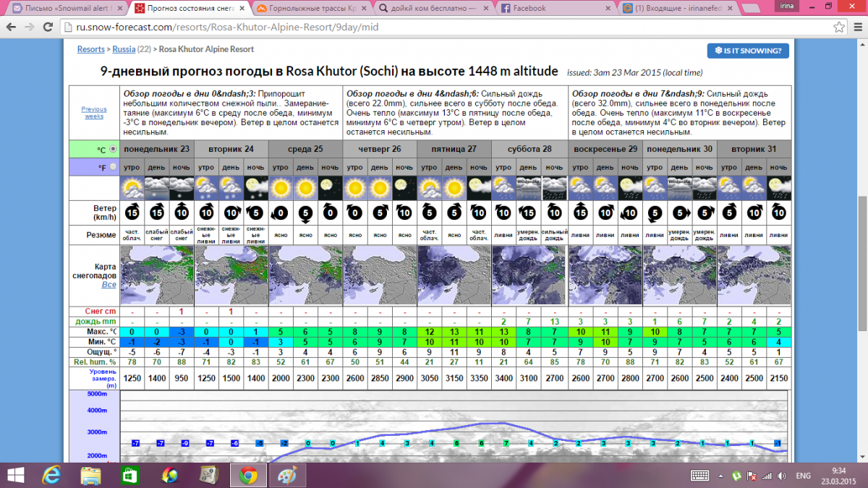
Task: Click the 13 rain mm value on суббота
Action: tap(553, 322)
